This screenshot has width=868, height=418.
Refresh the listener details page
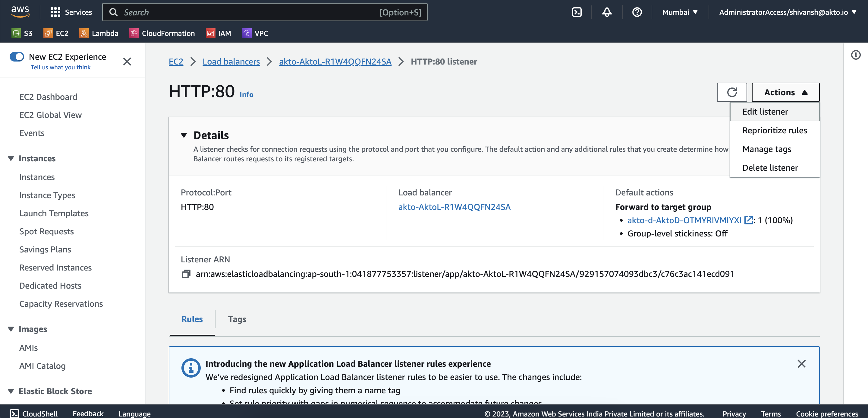[x=732, y=92]
